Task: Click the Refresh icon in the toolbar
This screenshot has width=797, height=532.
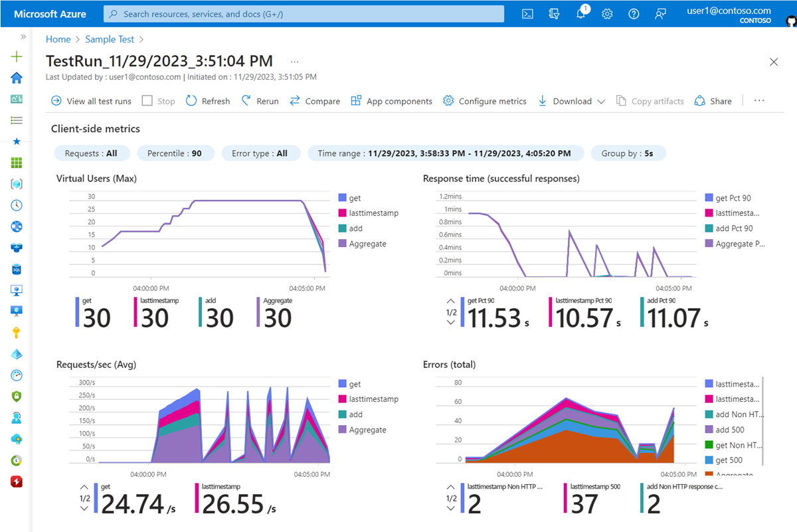Action: [191, 101]
